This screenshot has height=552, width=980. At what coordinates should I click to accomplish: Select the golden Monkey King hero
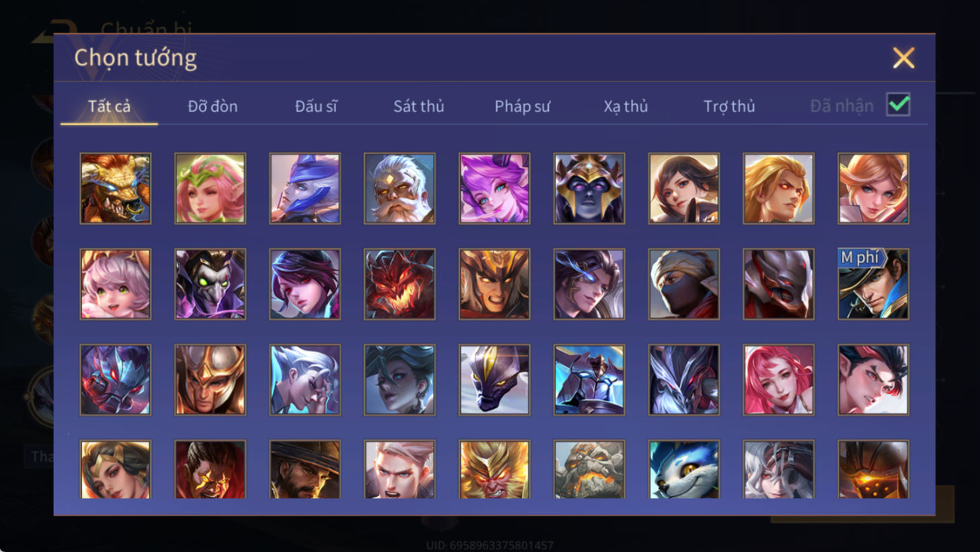pyautogui.click(x=494, y=469)
